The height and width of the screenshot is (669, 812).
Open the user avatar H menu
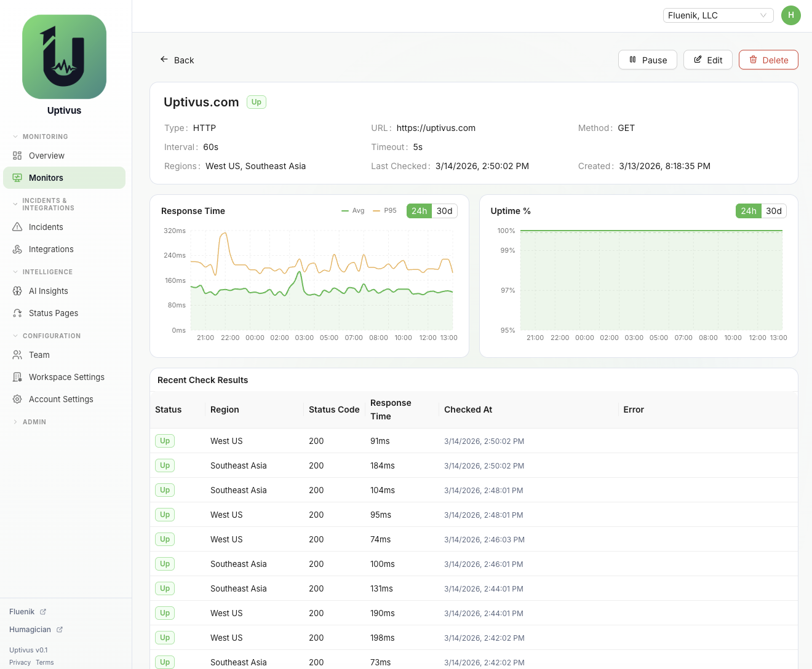pos(790,15)
